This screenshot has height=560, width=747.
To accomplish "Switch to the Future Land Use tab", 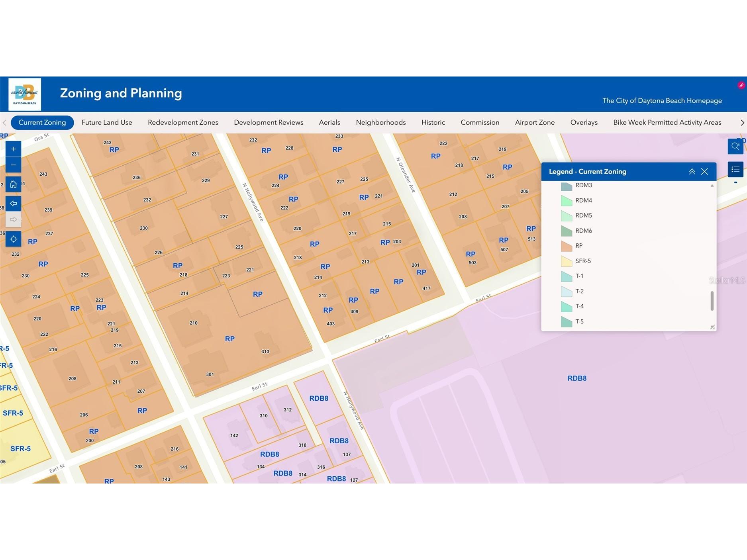I will [x=107, y=122].
